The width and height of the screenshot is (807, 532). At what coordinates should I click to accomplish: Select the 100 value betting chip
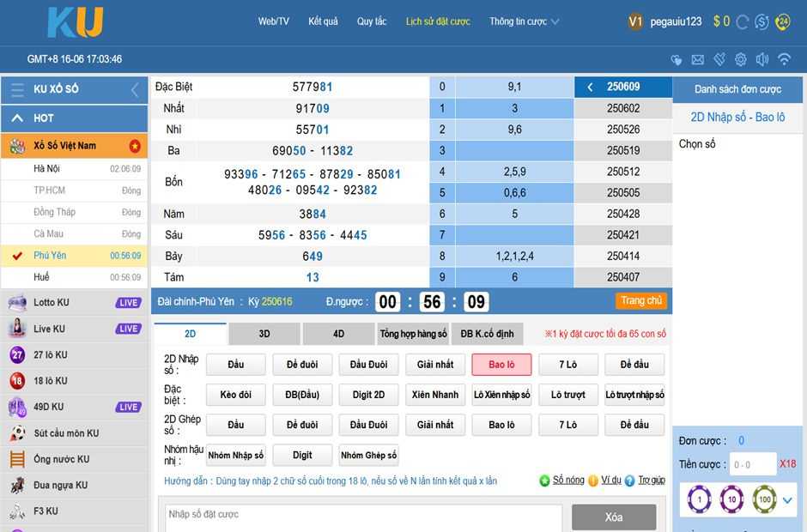pyautogui.click(x=765, y=499)
